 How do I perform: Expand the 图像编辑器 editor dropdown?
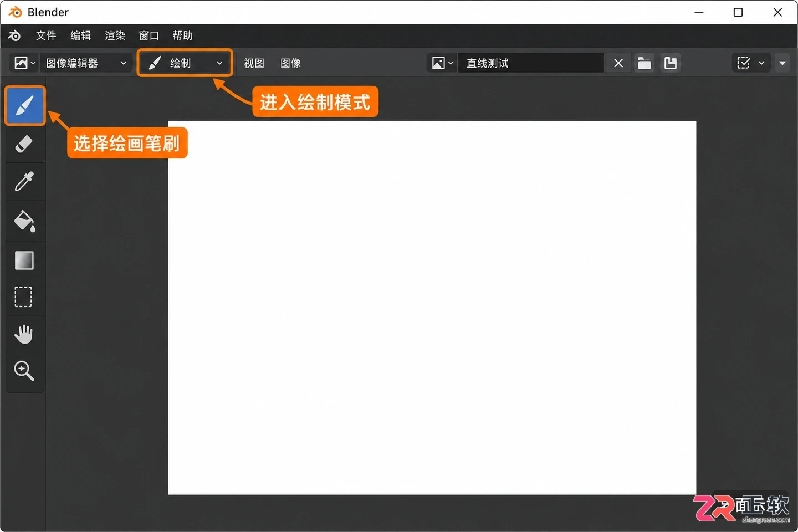pos(87,63)
